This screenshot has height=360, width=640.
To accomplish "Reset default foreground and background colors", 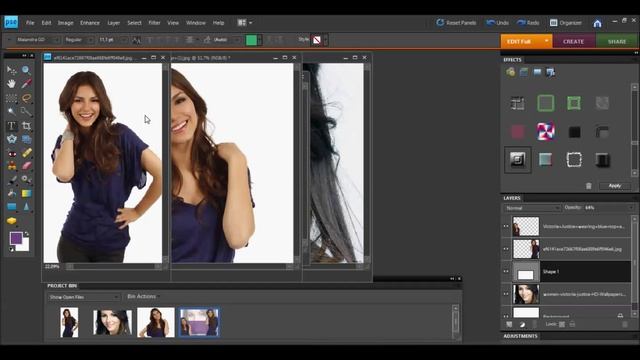I will click(x=11, y=249).
